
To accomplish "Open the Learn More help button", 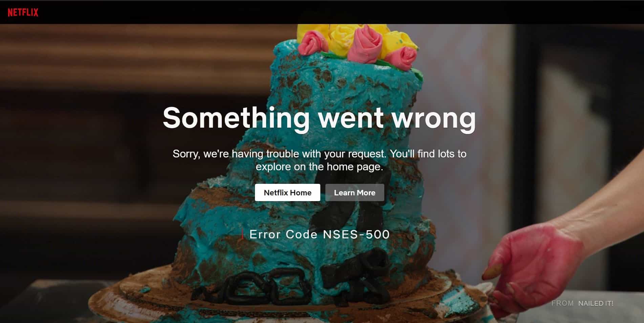I will [355, 192].
